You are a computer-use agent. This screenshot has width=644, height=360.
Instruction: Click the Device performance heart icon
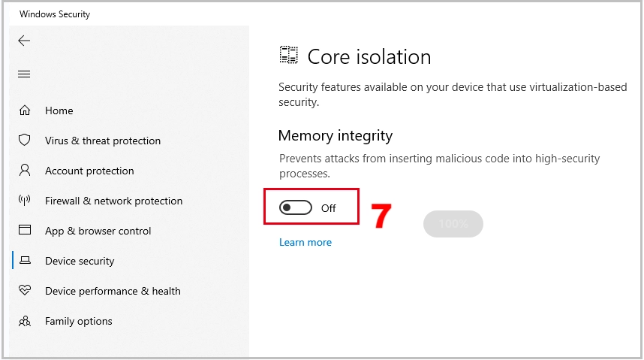point(25,290)
